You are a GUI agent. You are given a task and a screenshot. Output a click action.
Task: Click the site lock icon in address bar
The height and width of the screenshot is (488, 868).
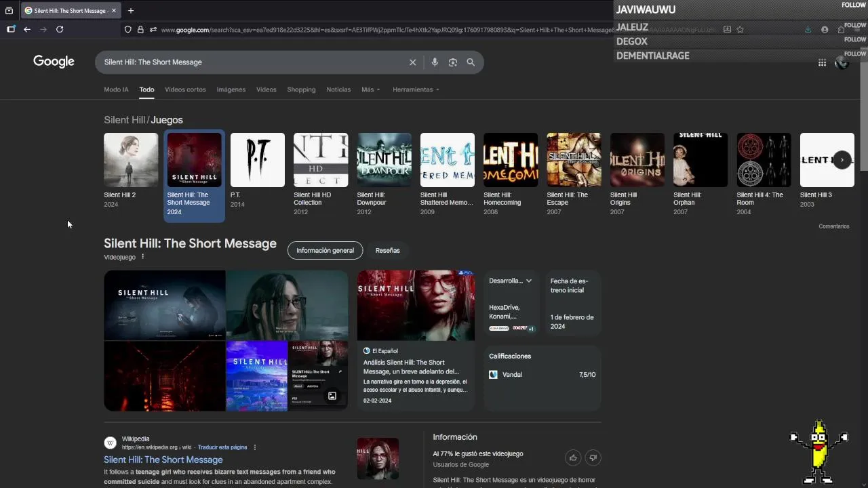(140, 30)
